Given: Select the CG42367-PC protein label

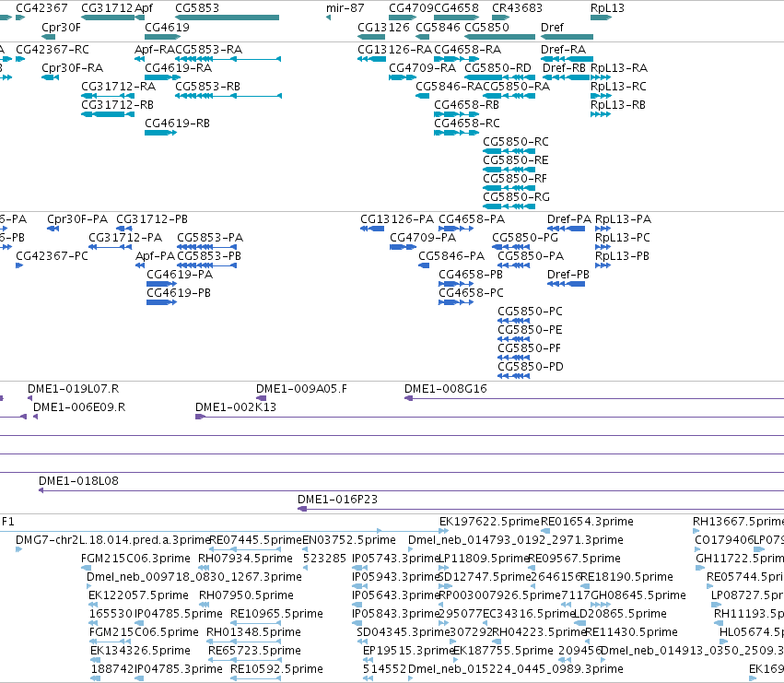Looking at the screenshot, I should [x=52, y=256].
